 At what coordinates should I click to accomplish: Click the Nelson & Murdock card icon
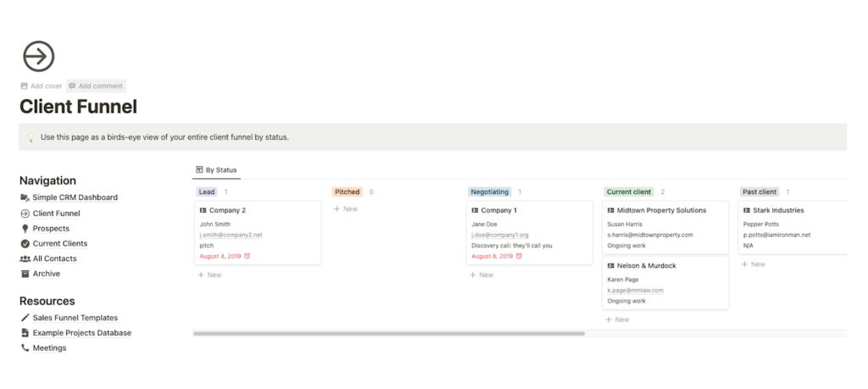pos(611,265)
